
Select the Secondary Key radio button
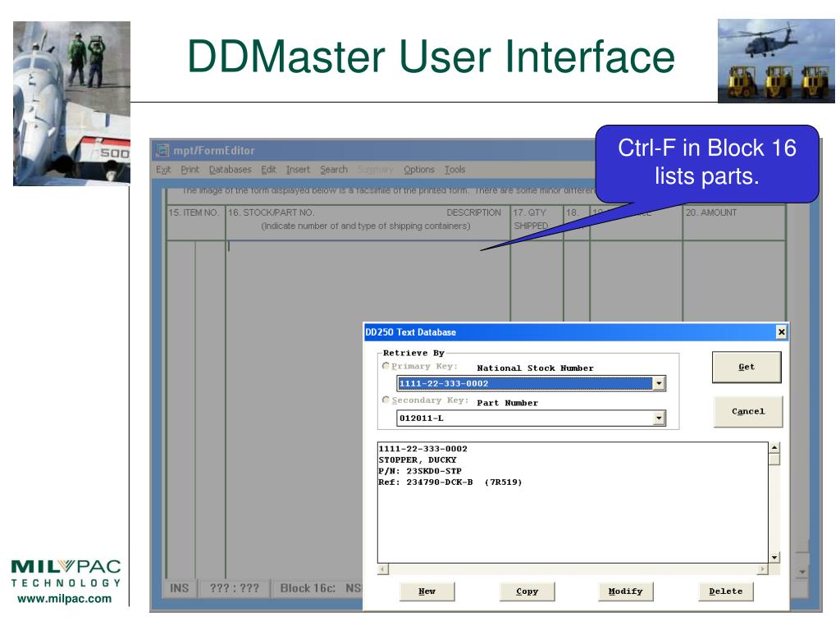[x=386, y=399]
